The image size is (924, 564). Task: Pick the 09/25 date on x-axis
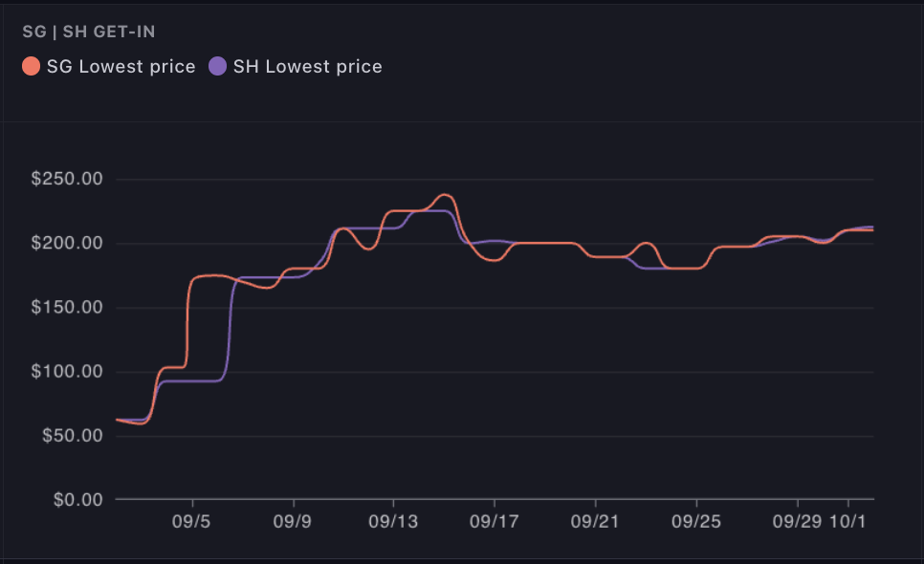click(x=696, y=525)
